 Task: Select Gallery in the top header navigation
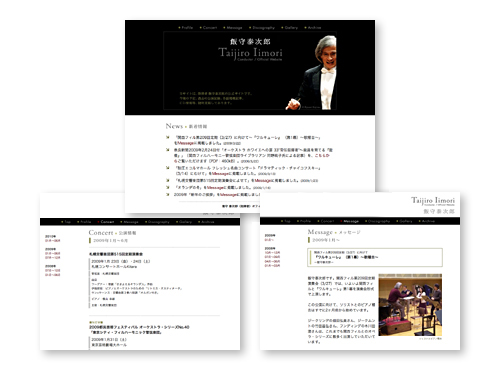point(291,28)
